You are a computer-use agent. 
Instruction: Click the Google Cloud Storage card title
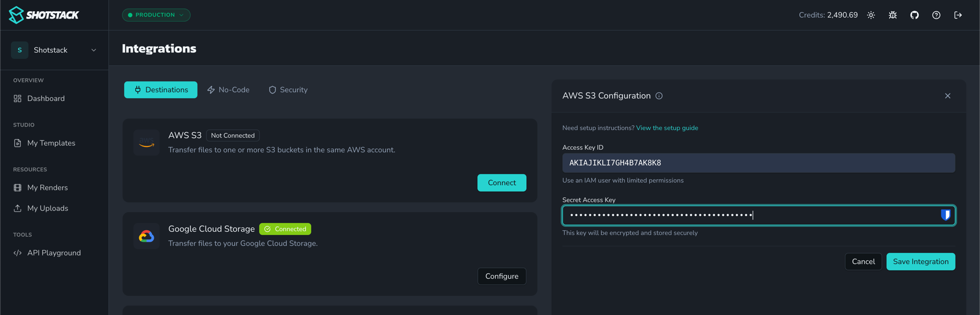coord(211,229)
